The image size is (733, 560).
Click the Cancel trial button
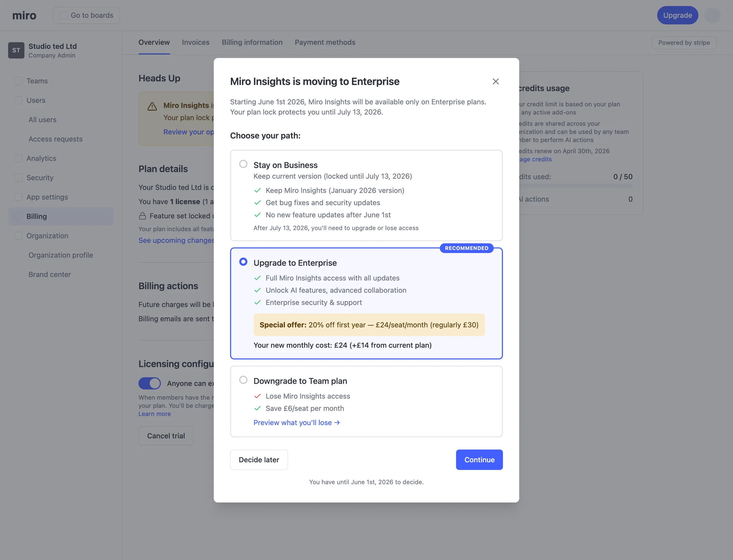[x=166, y=436]
